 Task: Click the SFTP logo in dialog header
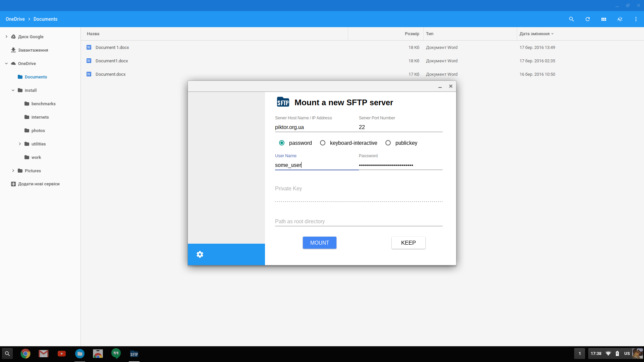283,102
